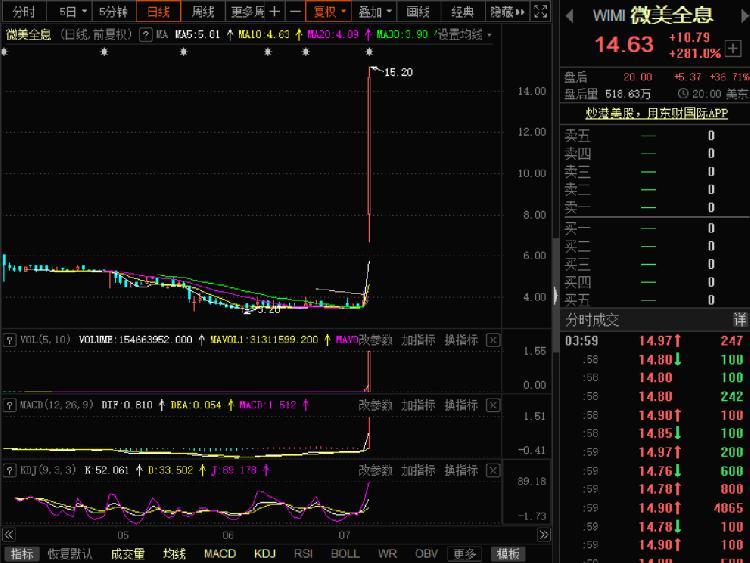Open the 复权 adjustment dropdown

[329, 11]
